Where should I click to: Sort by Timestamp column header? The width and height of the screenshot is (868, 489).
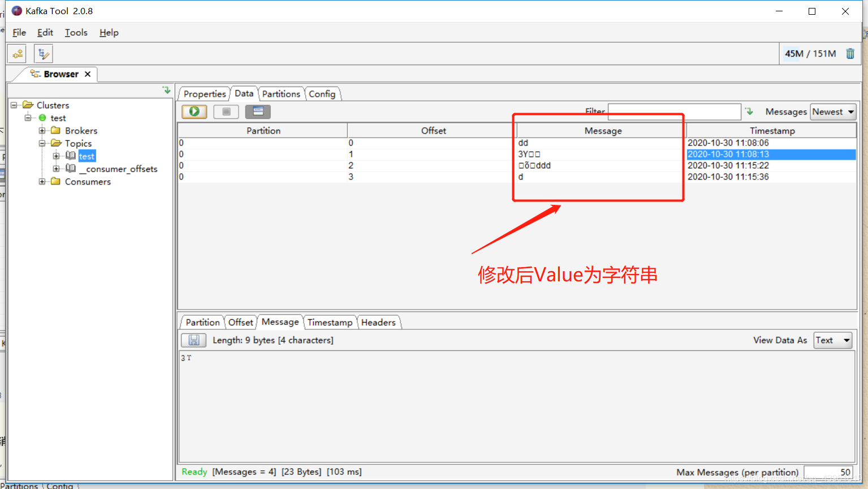pos(772,131)
